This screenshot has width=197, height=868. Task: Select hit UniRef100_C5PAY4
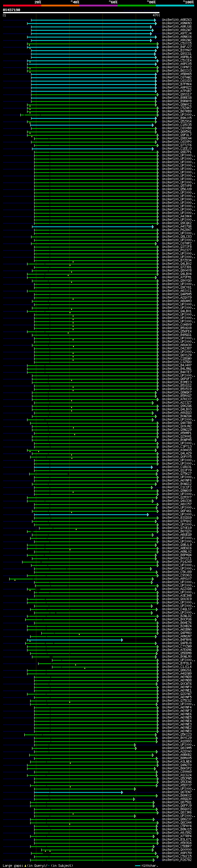[x=177, y=826]
